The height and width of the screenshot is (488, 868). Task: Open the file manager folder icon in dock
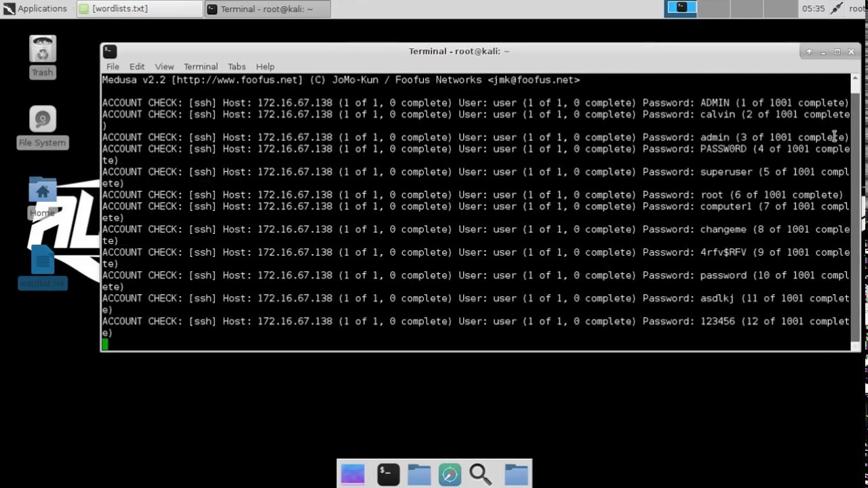(419, 474)
